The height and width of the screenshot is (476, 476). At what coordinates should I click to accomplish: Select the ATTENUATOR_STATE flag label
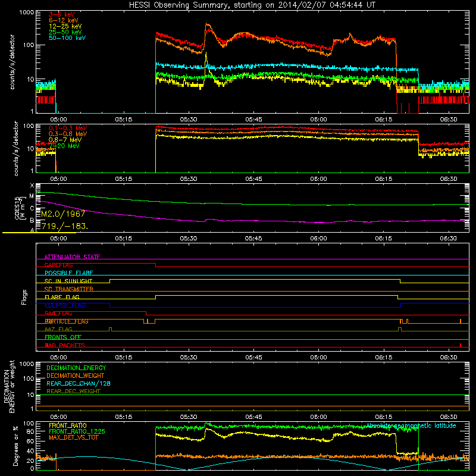tap(72, 257)
